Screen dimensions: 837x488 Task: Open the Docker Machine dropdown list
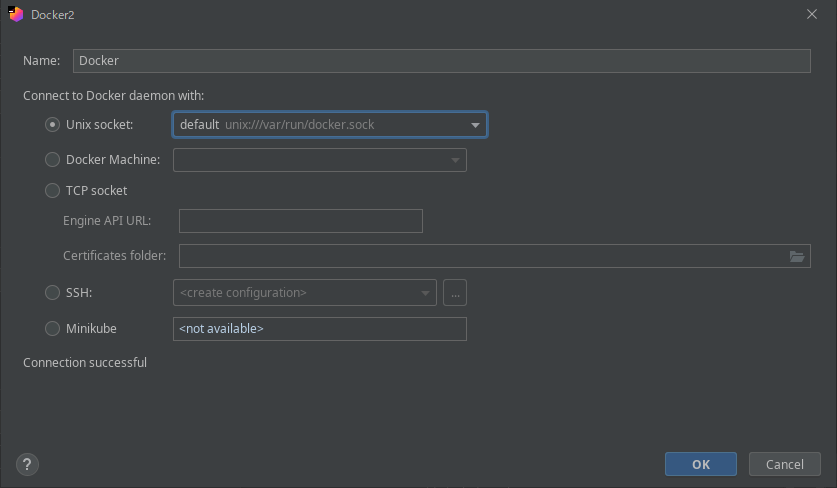coord(455,160)
